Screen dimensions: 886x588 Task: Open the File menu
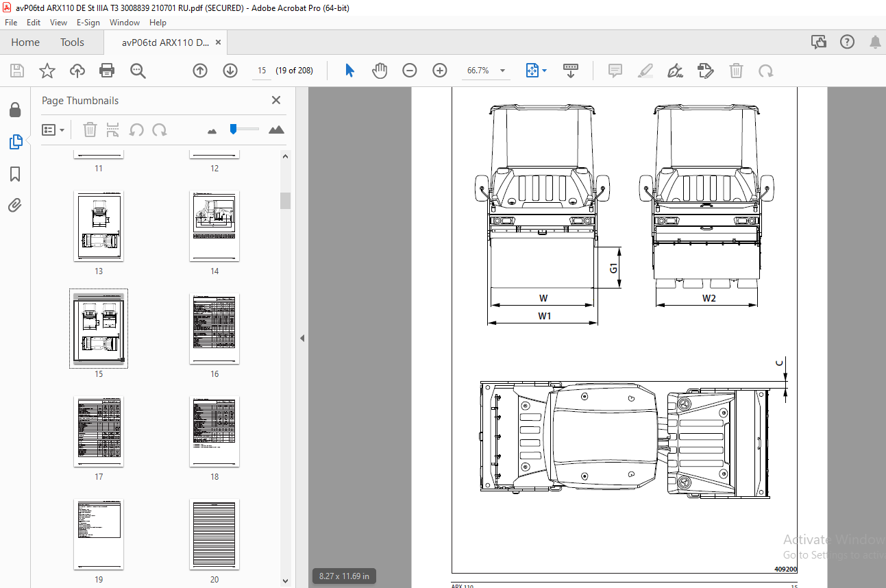click(11, 23)
